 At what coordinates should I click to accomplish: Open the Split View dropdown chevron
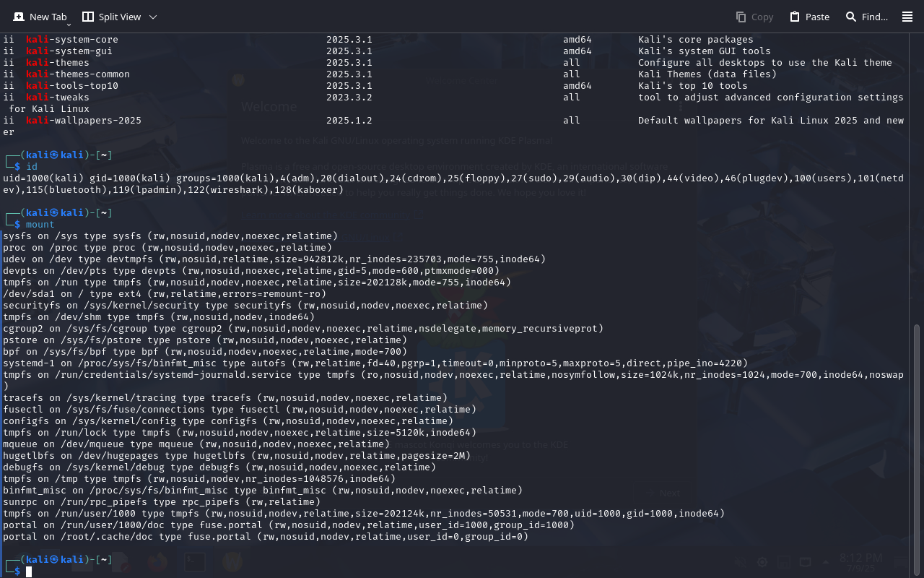tap(152, 17)
